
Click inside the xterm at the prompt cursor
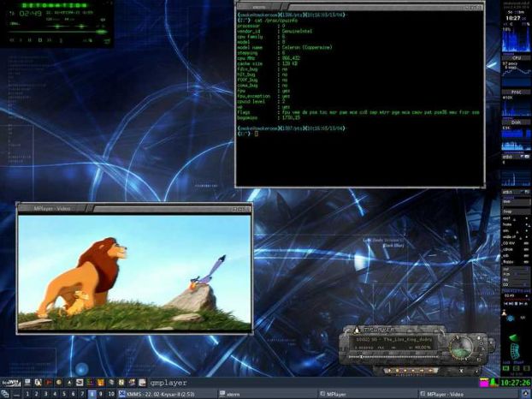257,134
